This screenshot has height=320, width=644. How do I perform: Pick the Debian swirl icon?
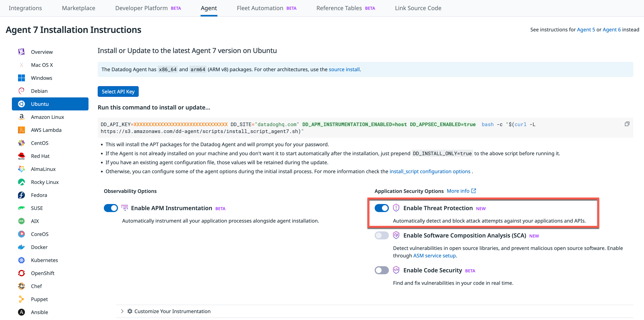(21, 91)
